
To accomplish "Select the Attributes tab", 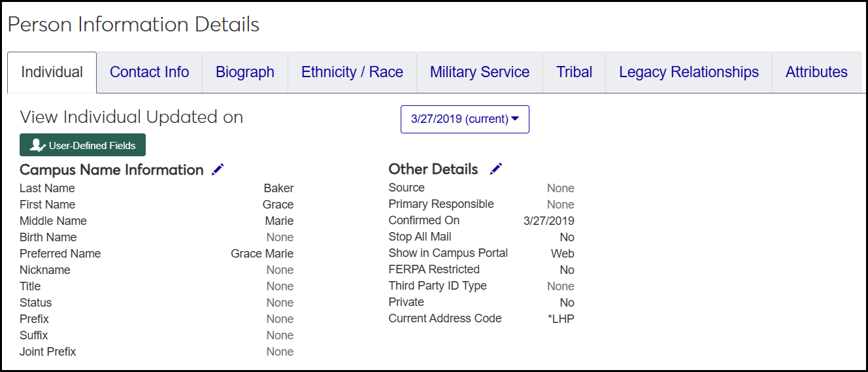I will pos(816,72).
